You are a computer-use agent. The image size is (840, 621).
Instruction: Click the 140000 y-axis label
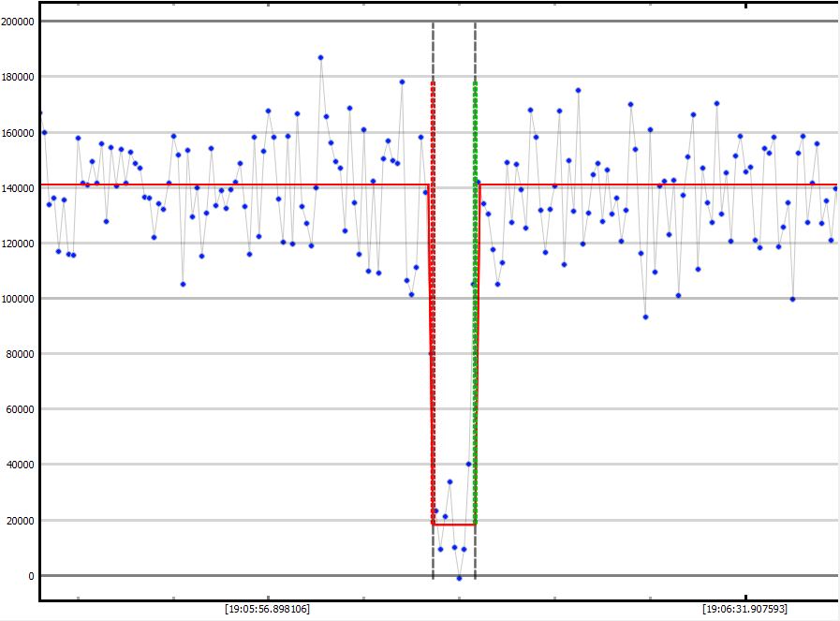(x=19, y=188)
